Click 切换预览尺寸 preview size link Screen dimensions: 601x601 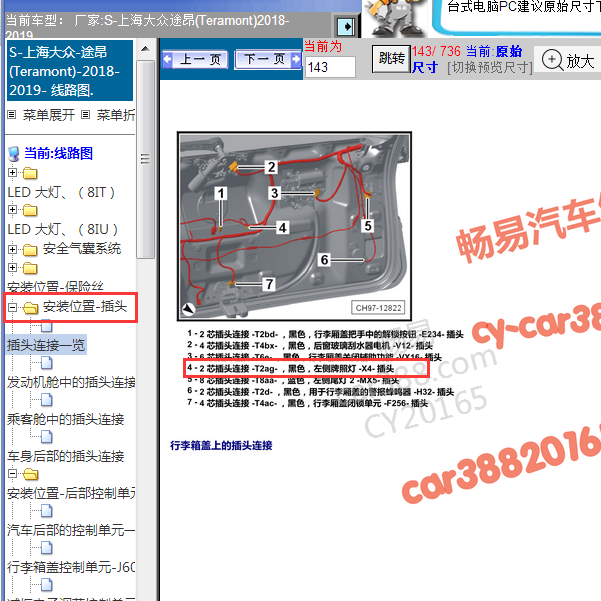click(490, 68)
